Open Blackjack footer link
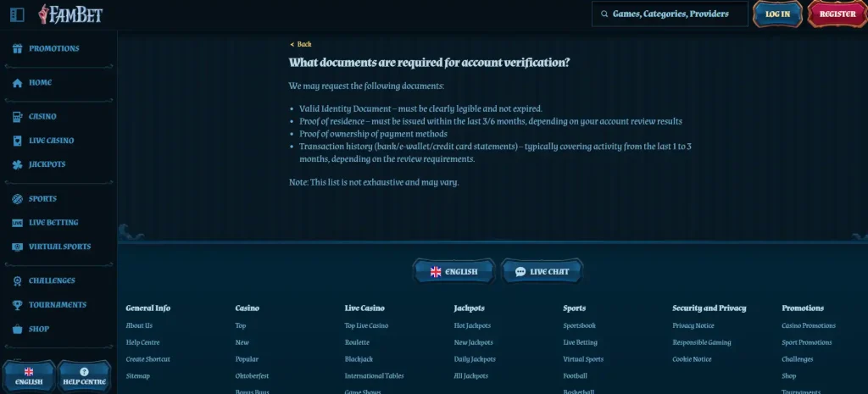Viewport: 868px width, 394px height. [x=359, y=359]
